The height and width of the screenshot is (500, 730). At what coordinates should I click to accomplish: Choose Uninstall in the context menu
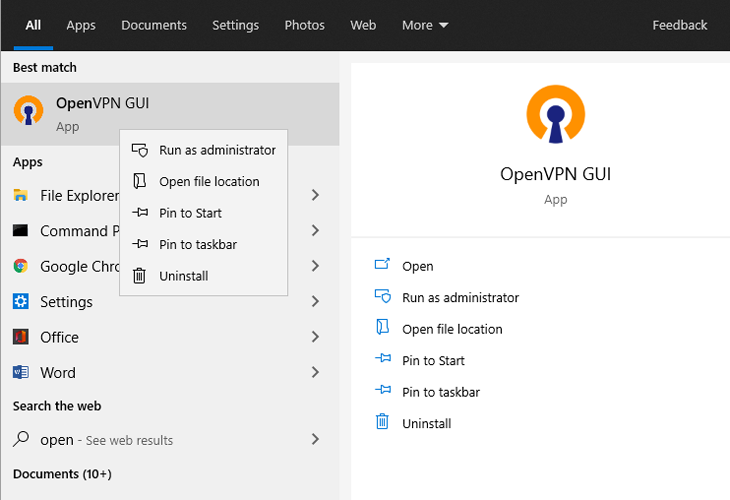tap(203, 276)
